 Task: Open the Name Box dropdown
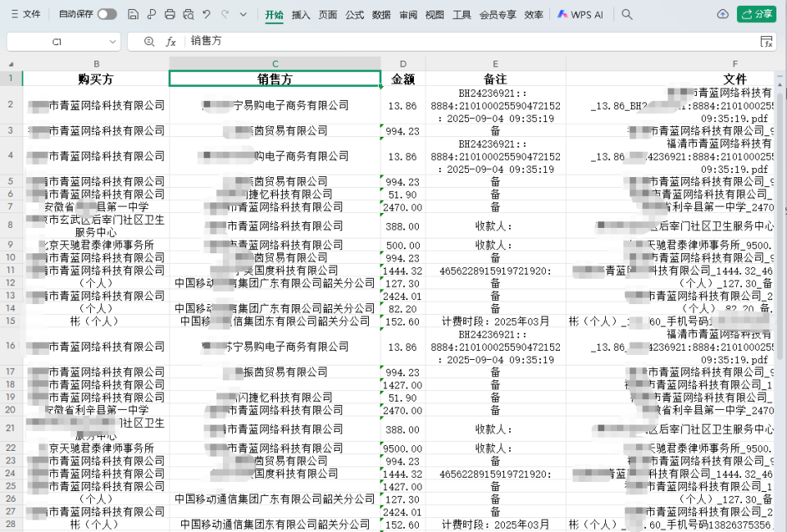[112, 41]
